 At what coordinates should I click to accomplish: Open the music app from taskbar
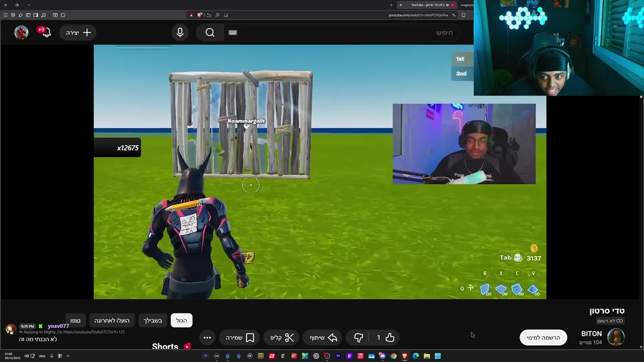[x=360, y=356]
